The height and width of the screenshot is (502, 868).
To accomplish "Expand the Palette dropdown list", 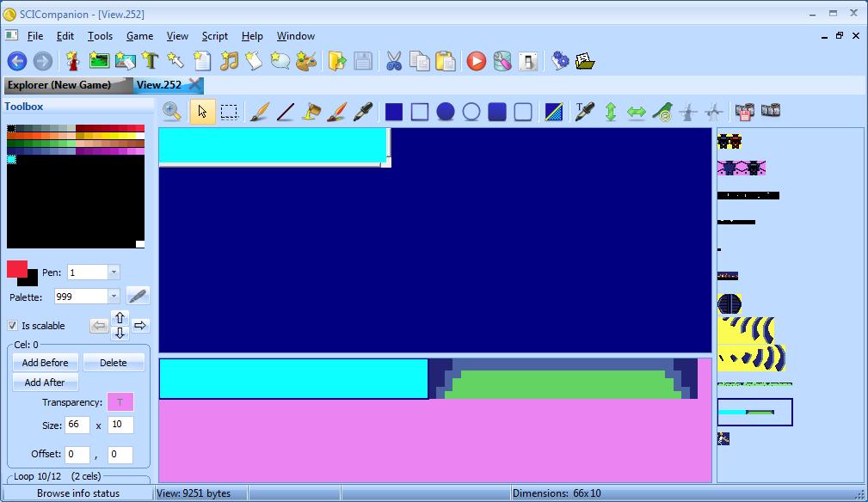I will [114, 297].
